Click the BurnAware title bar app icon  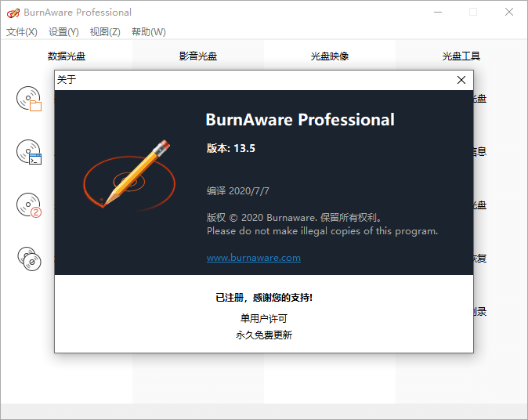coord(12,13)
